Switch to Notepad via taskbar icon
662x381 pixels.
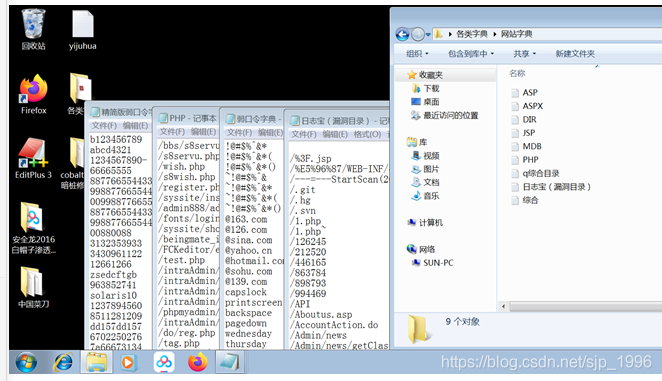230,362
